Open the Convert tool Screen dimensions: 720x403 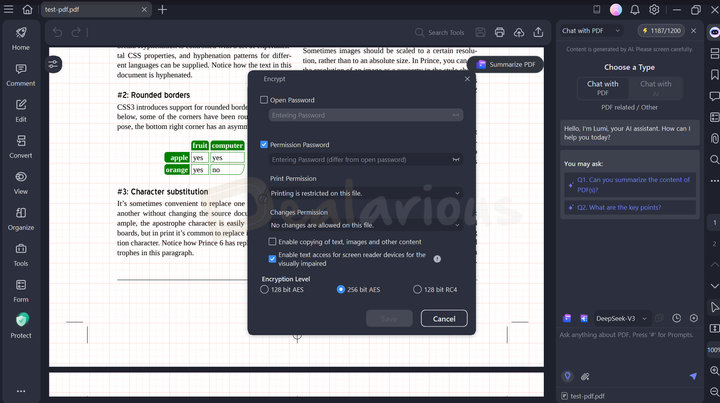(x=21, y=147)
